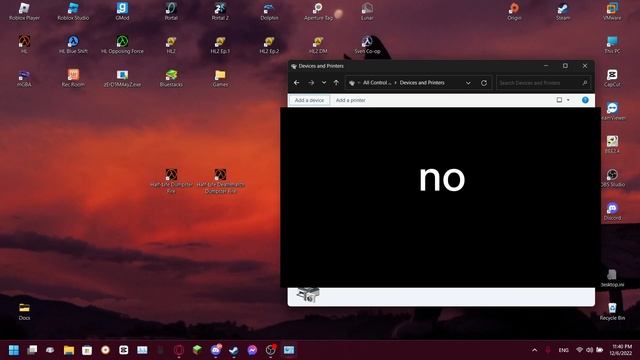
Task: Select the HL2 Ep.1 desktop icon
Action: pos(220,44)
